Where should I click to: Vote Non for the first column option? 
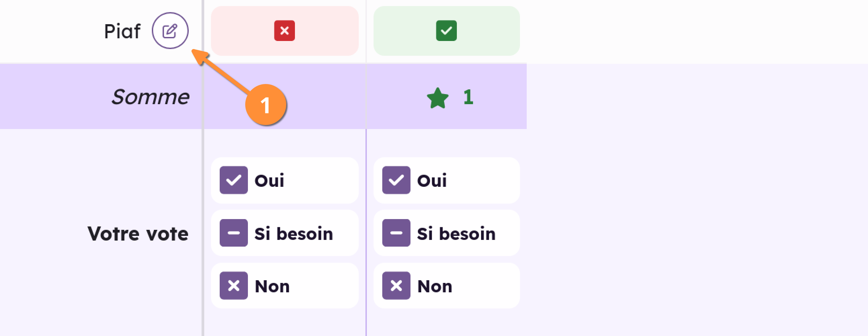click(x=285, y=286)
